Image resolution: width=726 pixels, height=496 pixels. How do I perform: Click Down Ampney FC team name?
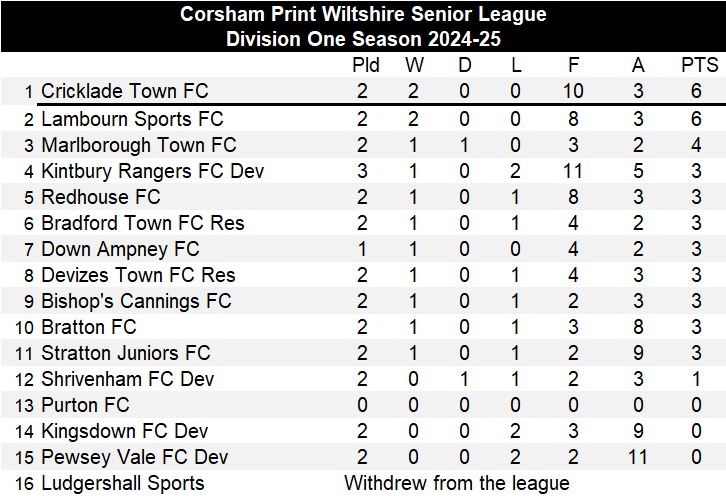click(120, 250)
